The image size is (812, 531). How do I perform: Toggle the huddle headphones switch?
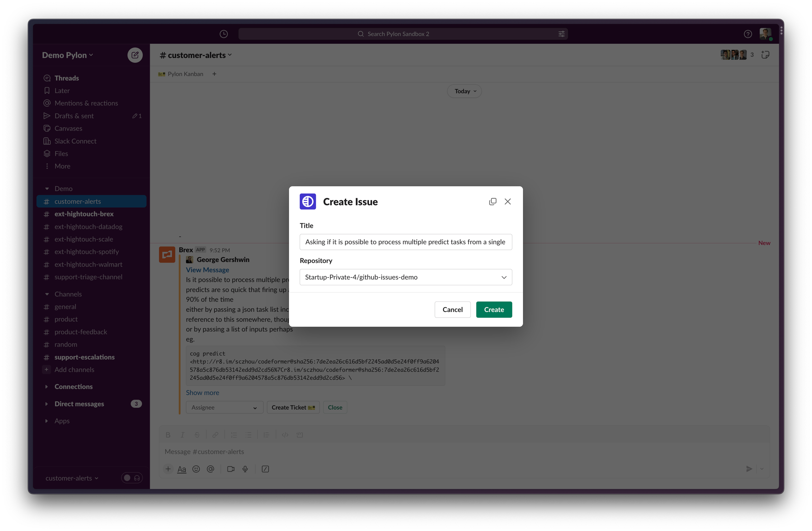132,478
